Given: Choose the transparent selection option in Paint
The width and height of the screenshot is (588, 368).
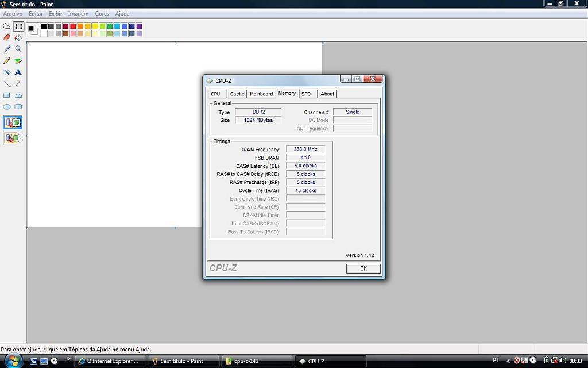Looking at the screenshot, I should click(13, 138).
